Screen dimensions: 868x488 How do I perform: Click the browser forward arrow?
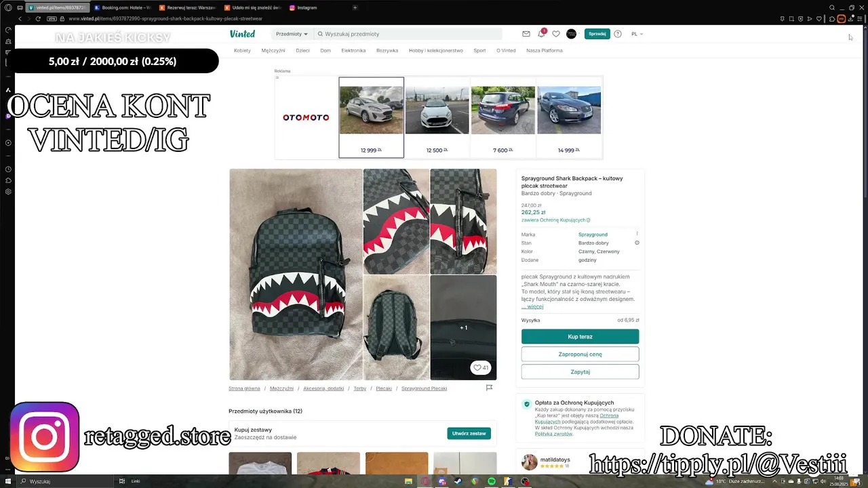(28, 19)
